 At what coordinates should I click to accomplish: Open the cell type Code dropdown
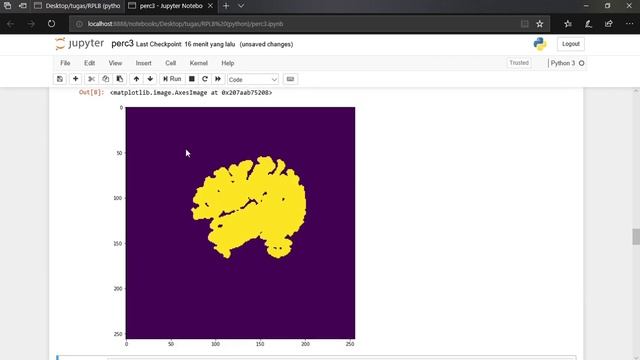pyautogui.click(x=253, y=80)
